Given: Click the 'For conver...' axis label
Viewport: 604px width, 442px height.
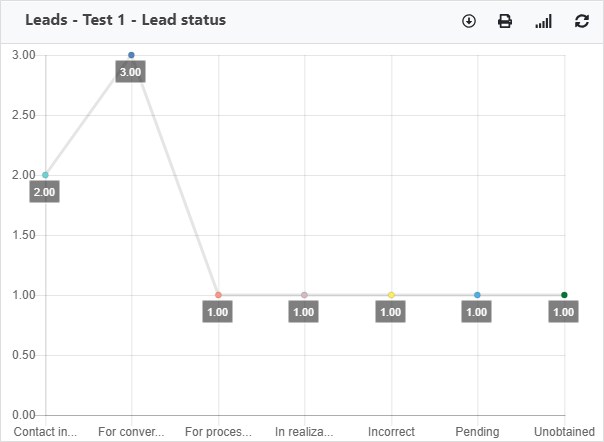Looking at the screenshot, I should pyautogui.click(x=131, y=432).
